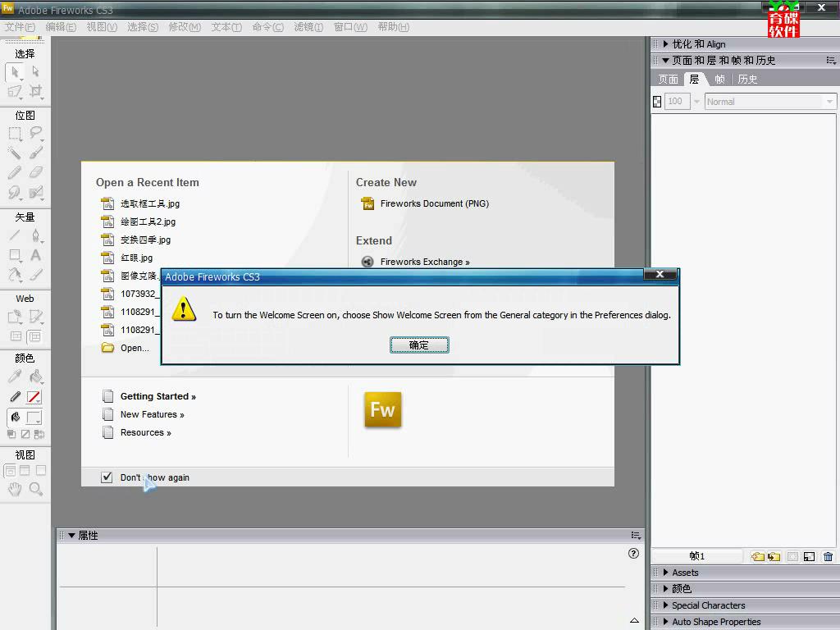This screenshot has height=630, width=840.
Task: Select the Paint Bucket tool
Action: (35, 377)
